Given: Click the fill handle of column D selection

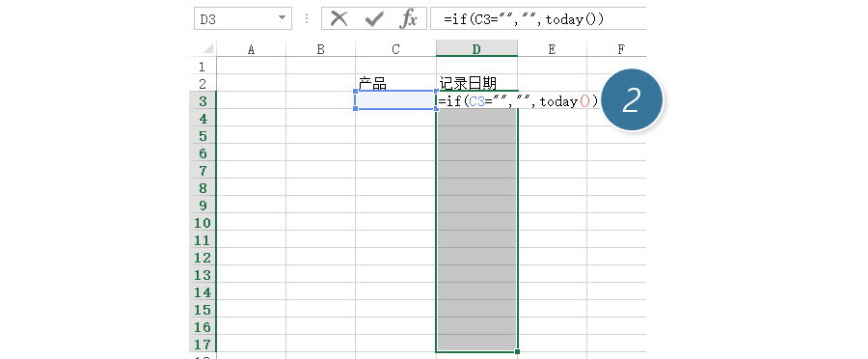Looking at the screenshot, I should (517, 351).
